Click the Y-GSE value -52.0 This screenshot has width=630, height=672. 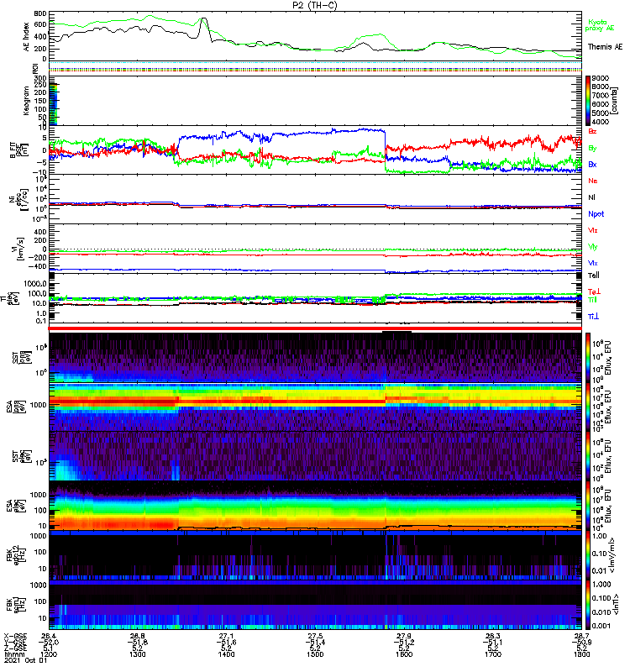coord(49,642)
